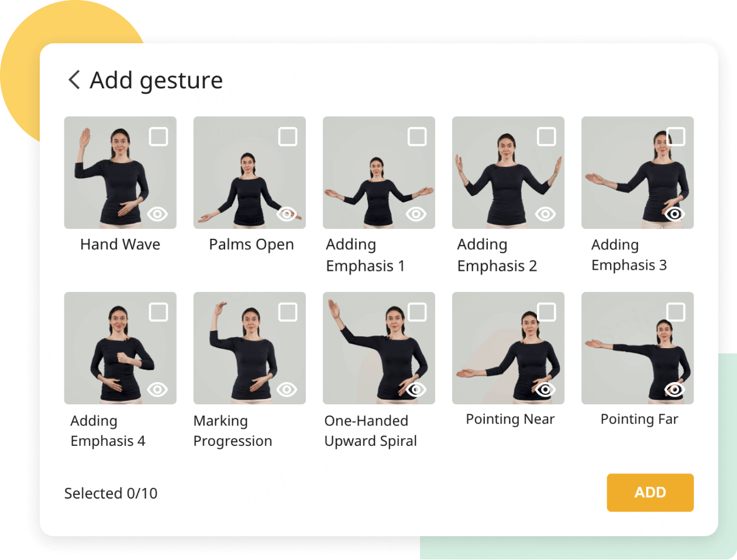Viewport: 737px width, 560px height.
Task: Preview Adding Emphasis 3 via eye icon
Action: pyautogui.click(x=674, y=214)
